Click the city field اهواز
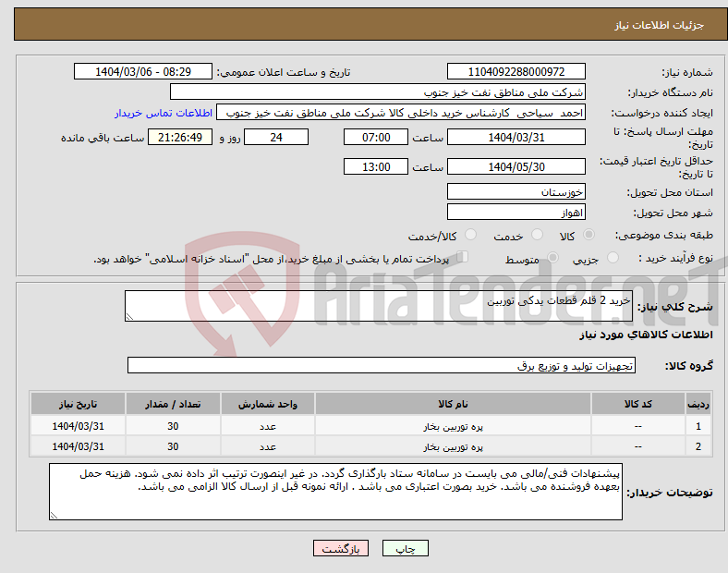 pos(516,213)
